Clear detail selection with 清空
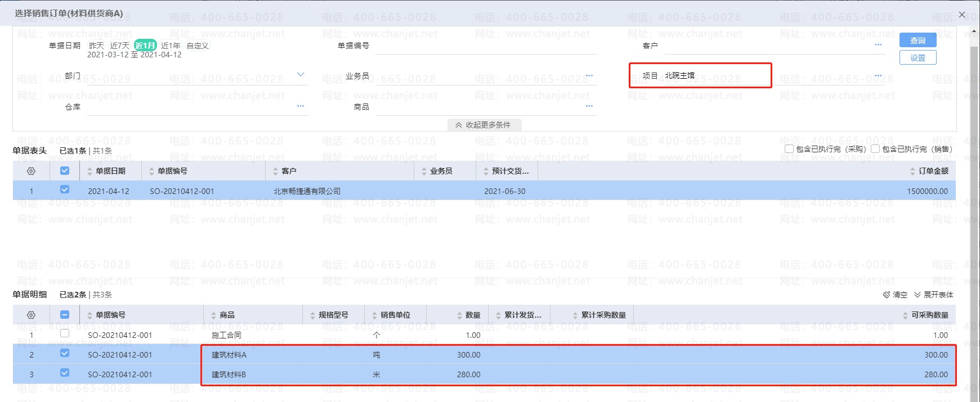Viewport: 980px width, 402px height. (x=895, y=295)
